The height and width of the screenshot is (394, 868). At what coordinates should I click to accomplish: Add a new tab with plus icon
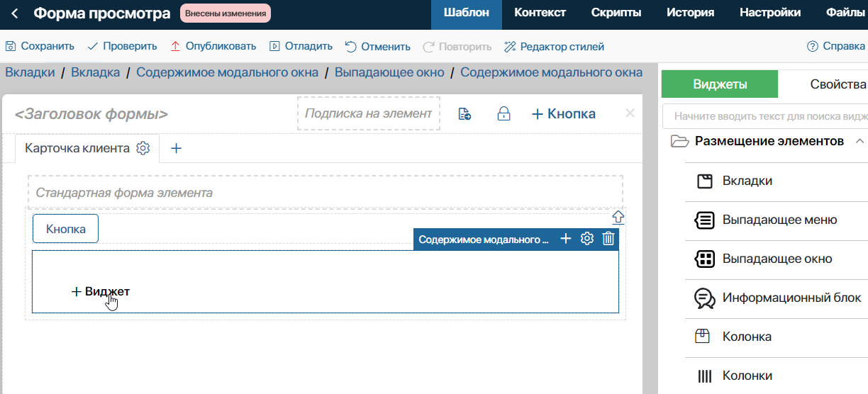[177, 148]
